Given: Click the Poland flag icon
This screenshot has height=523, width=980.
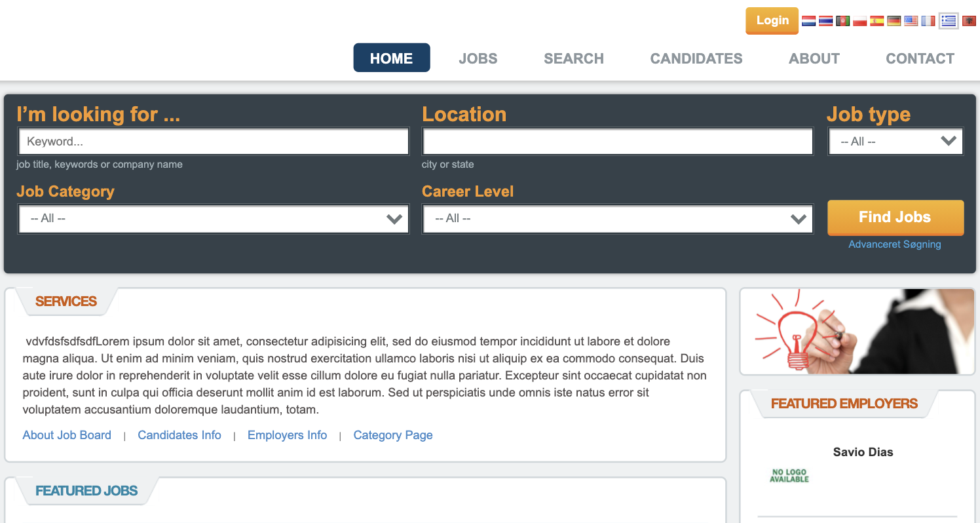Looking at the screenshot, I should (x=860, y=21).
